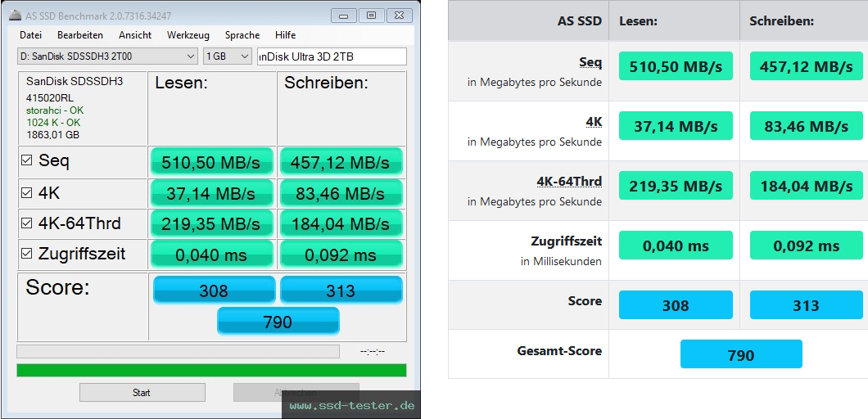The image size is (868, 419).
Task: Maximize the AS SSD Benchmark window
Action: click(x=372, y=16)
